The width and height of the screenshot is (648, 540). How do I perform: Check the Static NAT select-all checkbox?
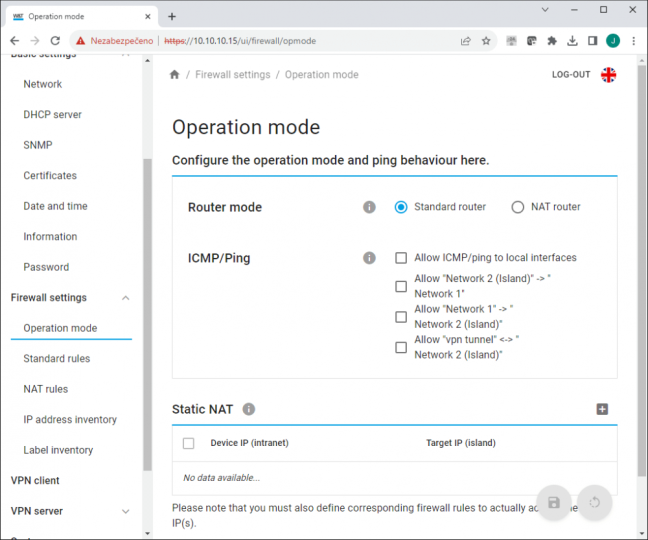tap(188, 443)
